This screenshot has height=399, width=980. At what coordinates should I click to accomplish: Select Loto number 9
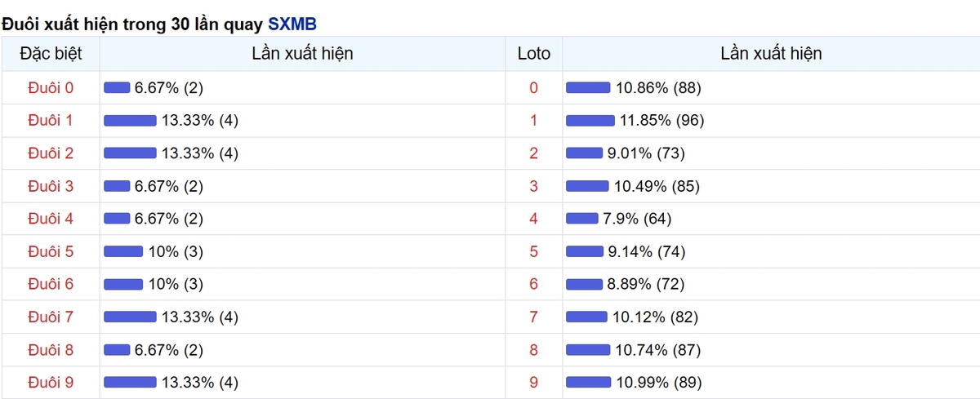[534, 382]
